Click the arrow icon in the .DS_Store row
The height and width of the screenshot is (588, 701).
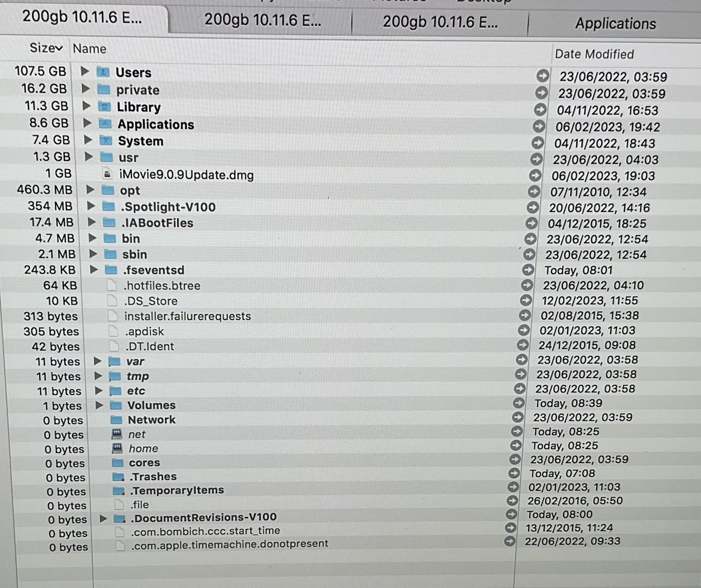(x=526, y=300)
